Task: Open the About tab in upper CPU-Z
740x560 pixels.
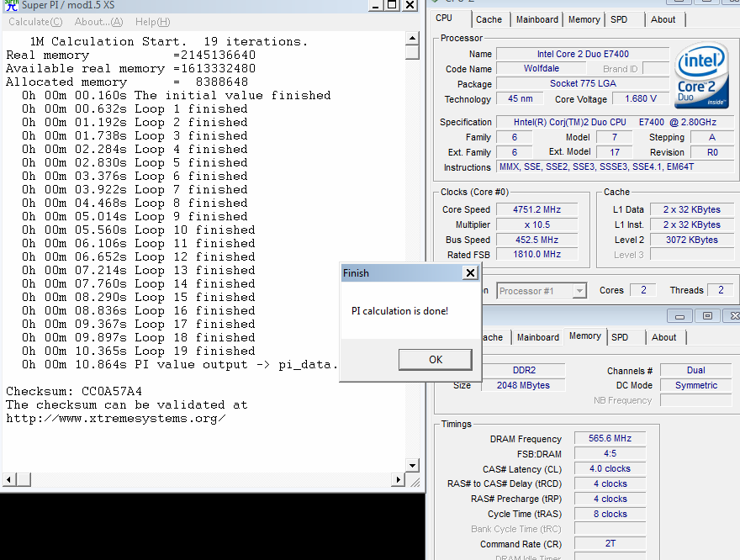Action: [663, 19]
